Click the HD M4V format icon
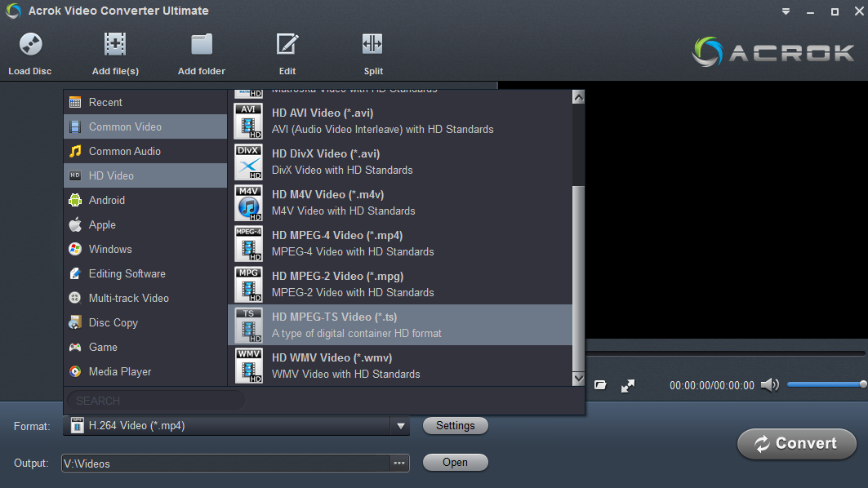Viewport: 868px width, 488px height. pos(248,203)
